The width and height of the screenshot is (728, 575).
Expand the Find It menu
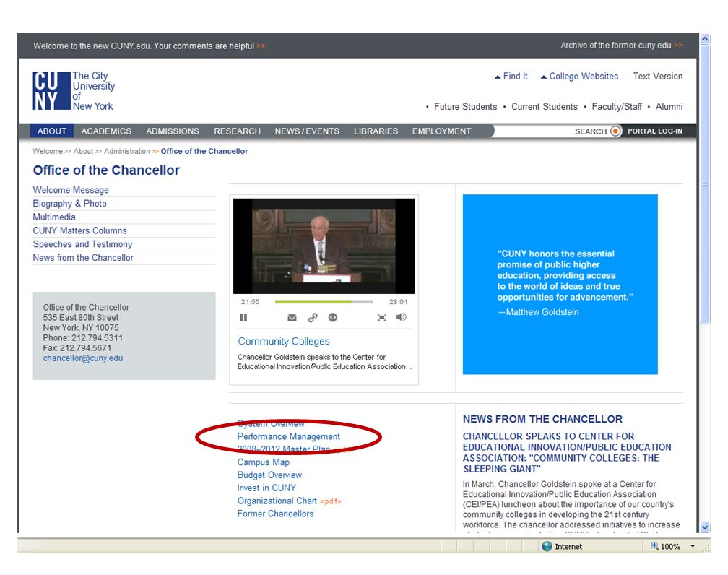(511, 76)
